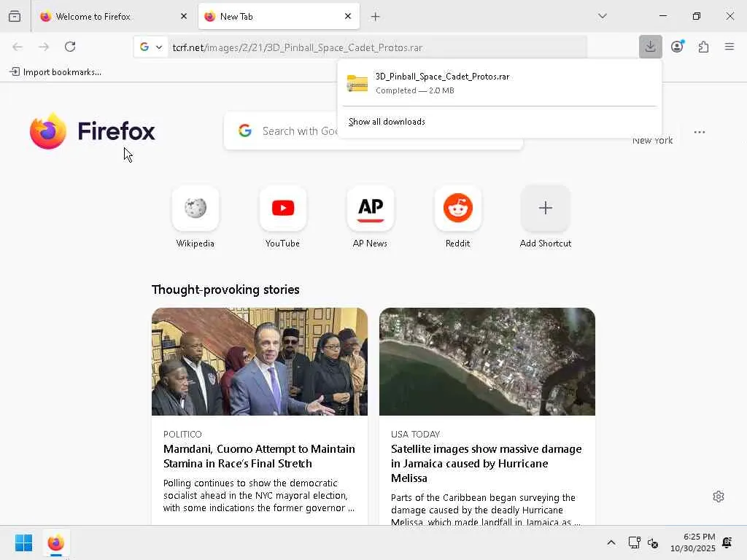Screen dimensions: 747x560
Task: Open the Firefox account icon
Action: [677, 47]
